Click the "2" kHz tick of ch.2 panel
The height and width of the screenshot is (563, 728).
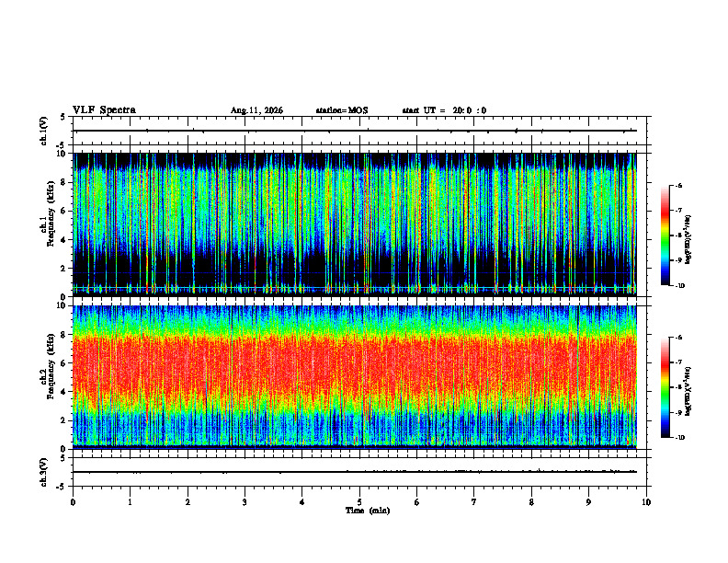click(x=65, y=420)
